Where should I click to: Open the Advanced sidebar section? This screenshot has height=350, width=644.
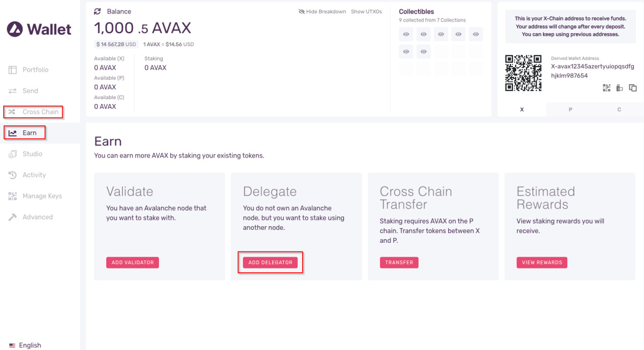click(38, 217)
